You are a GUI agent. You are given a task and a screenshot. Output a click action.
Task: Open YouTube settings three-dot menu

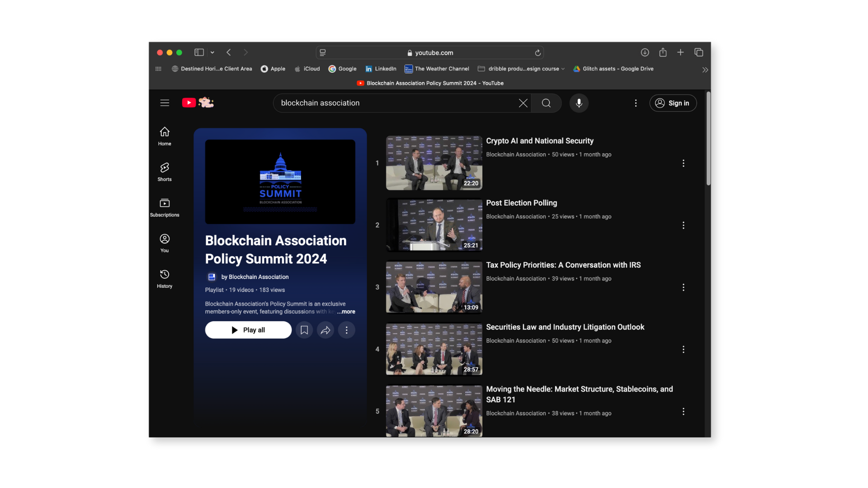click(636, 103)
